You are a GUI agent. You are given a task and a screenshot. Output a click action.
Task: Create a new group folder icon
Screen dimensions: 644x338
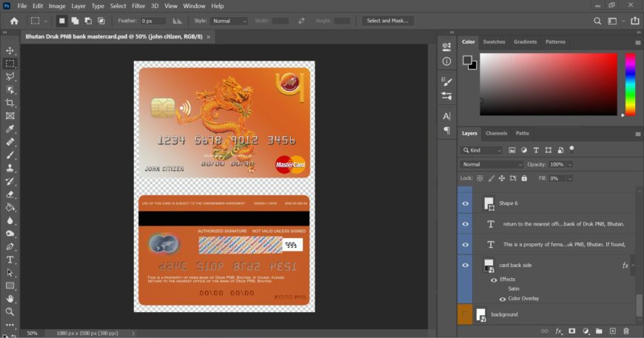[599, 331]
